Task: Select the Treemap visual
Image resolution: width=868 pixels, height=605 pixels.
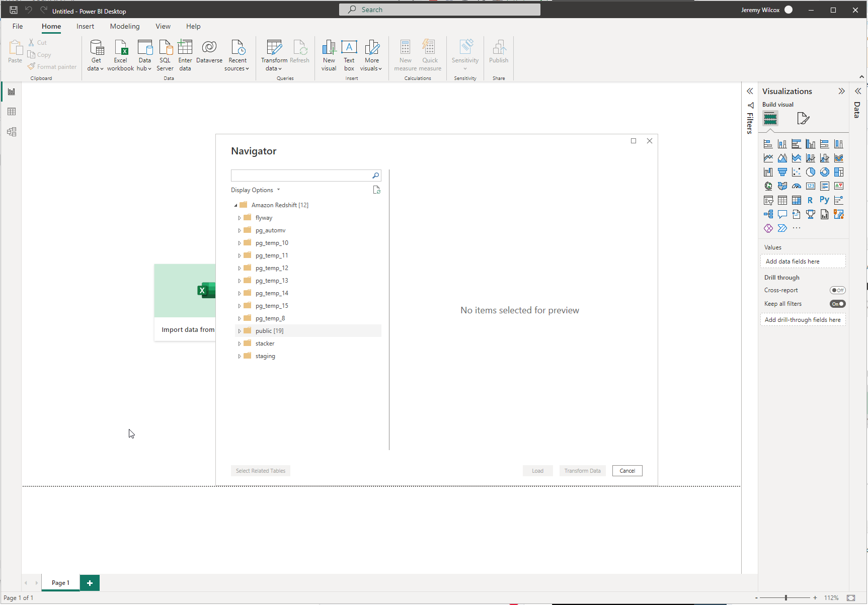Action: [839, 172]
